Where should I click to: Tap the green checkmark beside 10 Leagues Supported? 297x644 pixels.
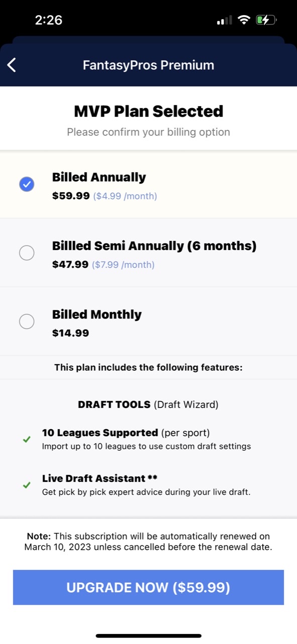tap(27, 439)
